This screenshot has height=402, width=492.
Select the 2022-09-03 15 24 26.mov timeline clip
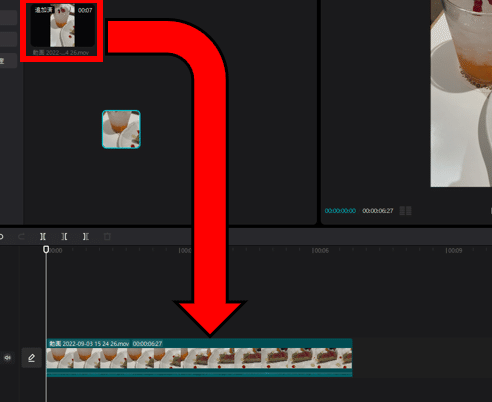coord(199,358)
